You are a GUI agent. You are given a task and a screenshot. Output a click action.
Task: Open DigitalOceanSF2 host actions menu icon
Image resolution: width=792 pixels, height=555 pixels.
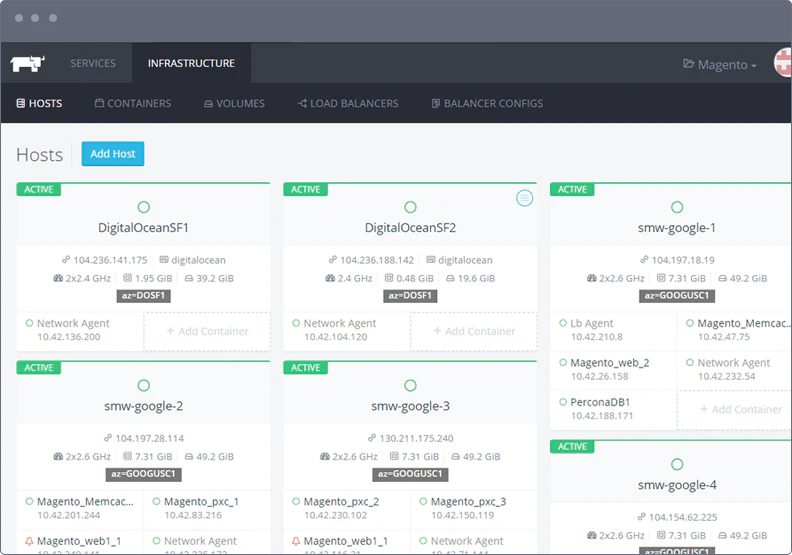(x=524, y=198)
